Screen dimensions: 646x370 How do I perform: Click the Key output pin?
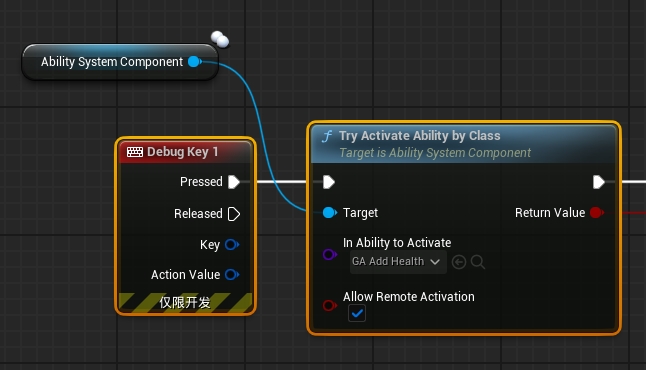(x=232, y=245)
